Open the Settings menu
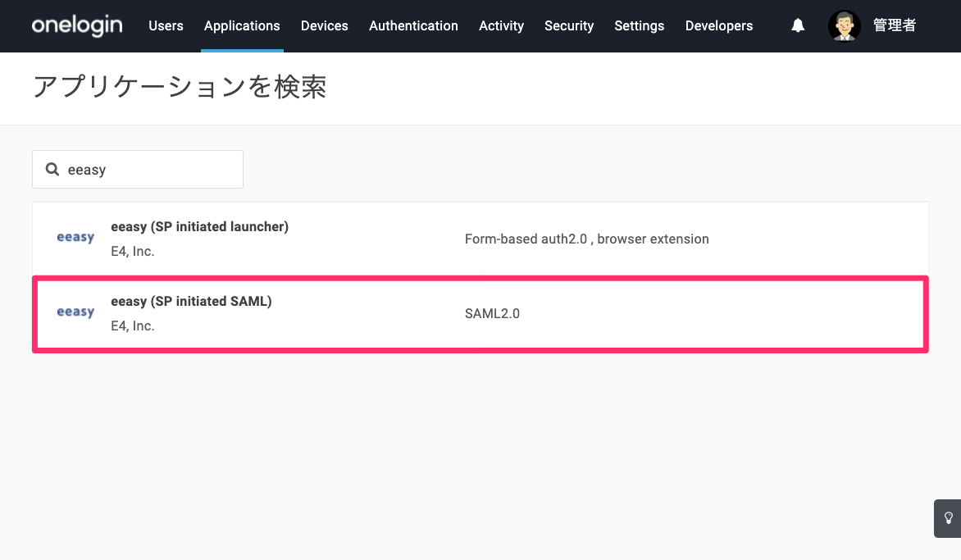Viewport: 961px width, 560px height. click(x=640, y=25)
